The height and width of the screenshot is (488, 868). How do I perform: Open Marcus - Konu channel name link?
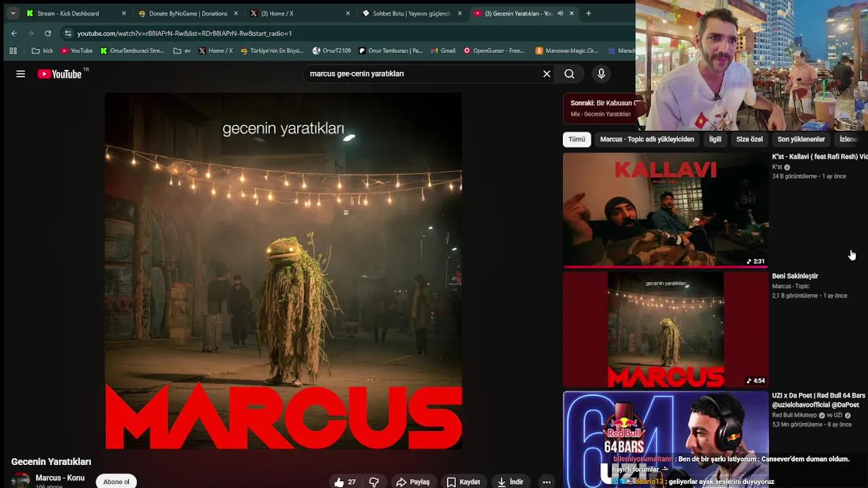pyautogui.click(x=60, y=478)
